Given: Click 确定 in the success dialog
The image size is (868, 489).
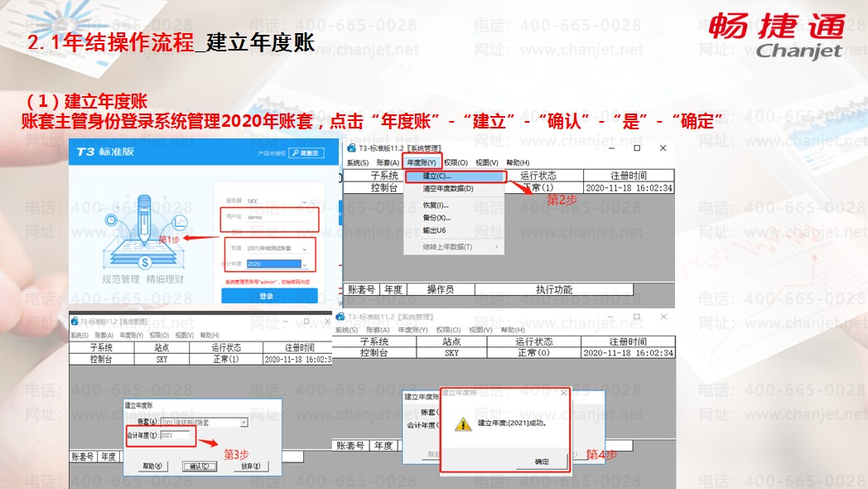Looking at the screenshot, I should [x=542, y=462].
